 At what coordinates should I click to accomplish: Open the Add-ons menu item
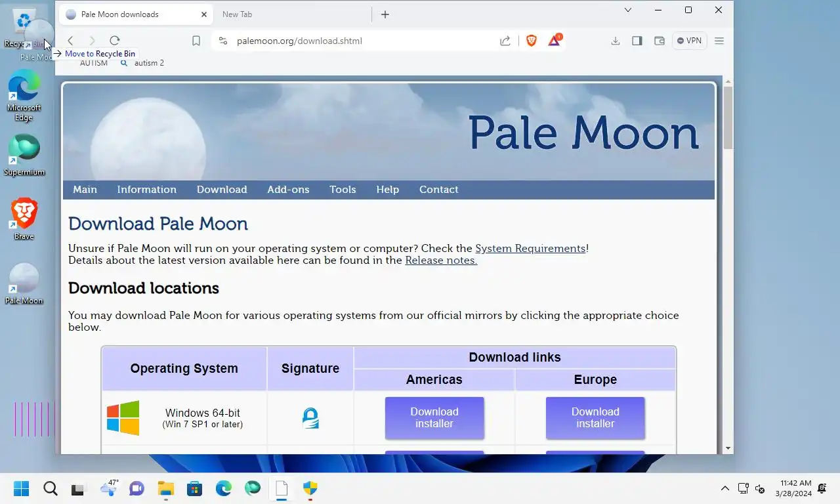pos(288,190)
